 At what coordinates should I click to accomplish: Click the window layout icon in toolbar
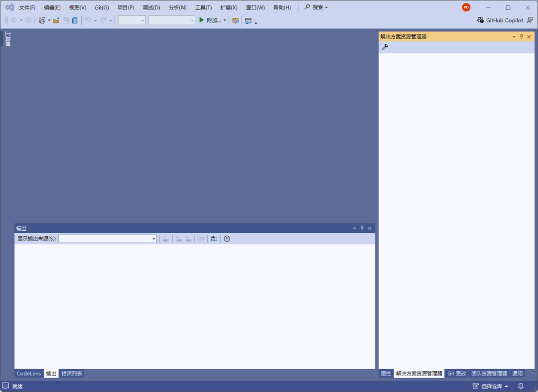[248, 20]
